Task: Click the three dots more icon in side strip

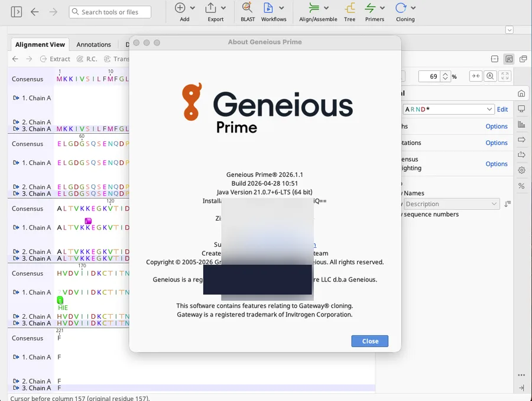Action: pyautogui.click(x=521, y=375)
